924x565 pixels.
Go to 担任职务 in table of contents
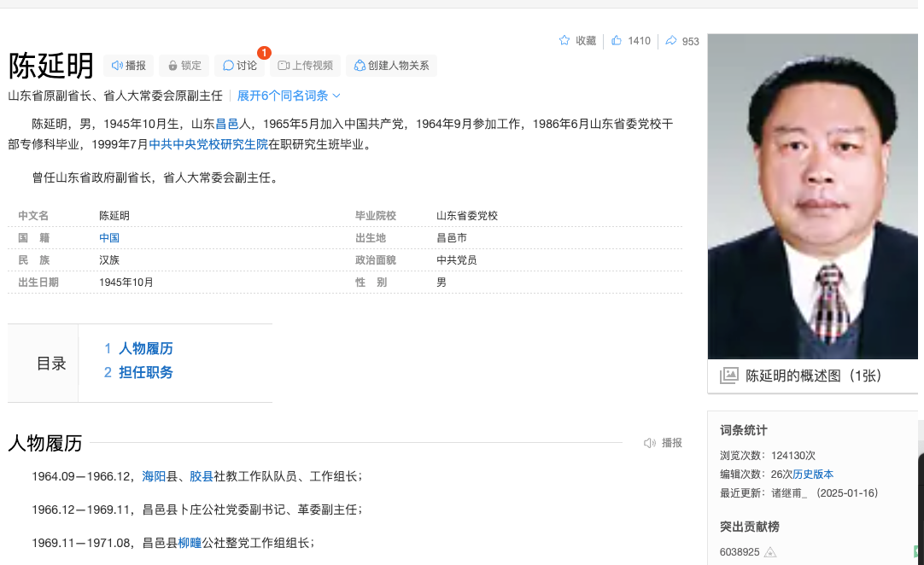point(145,372)
